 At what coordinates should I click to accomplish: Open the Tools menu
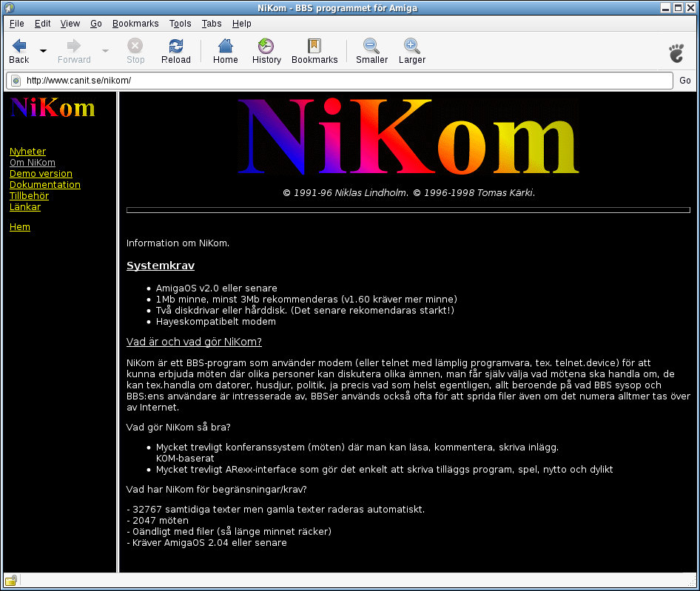click(180, 24)
